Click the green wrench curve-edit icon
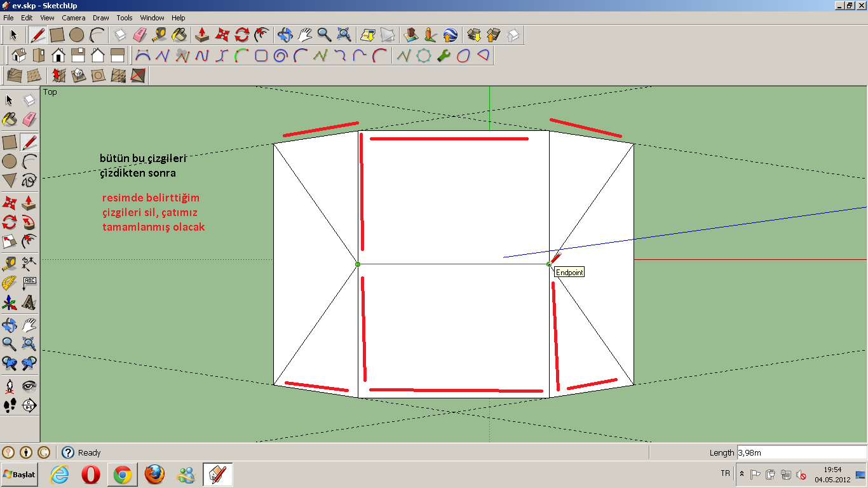The image size is (868, 488). 444,55
